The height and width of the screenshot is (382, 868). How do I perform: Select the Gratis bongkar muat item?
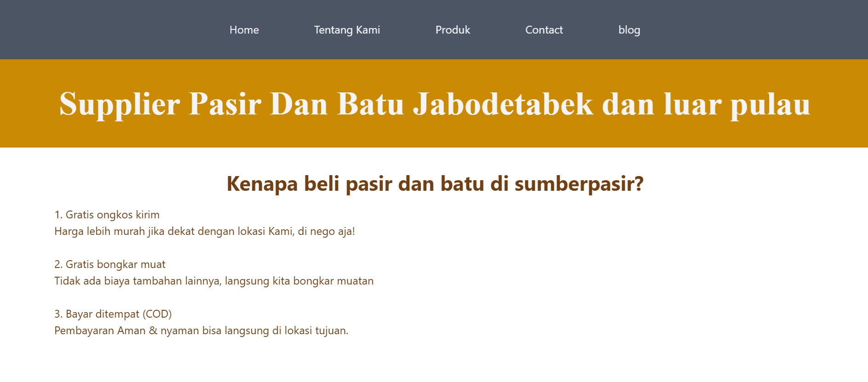tap(110, 264)
